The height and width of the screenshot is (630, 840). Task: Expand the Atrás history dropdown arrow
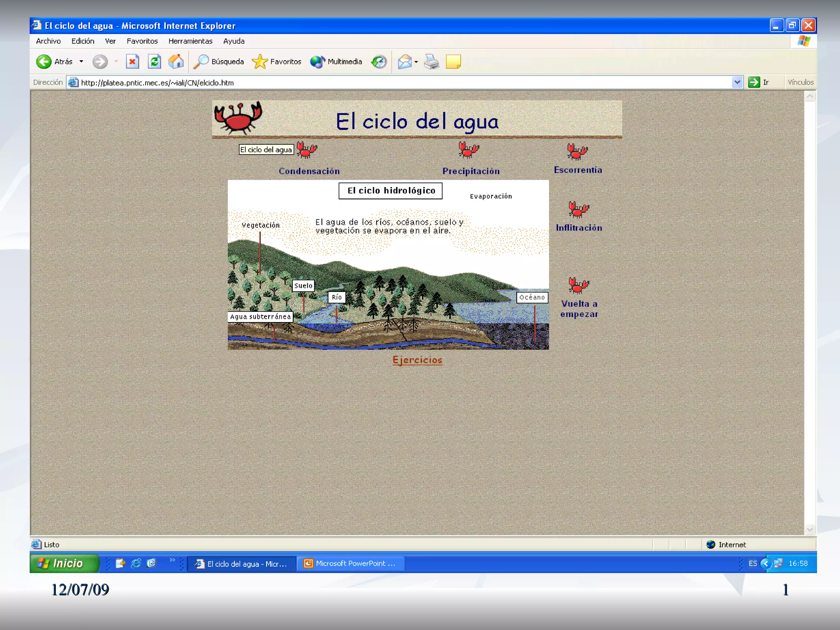click(81, 62)
